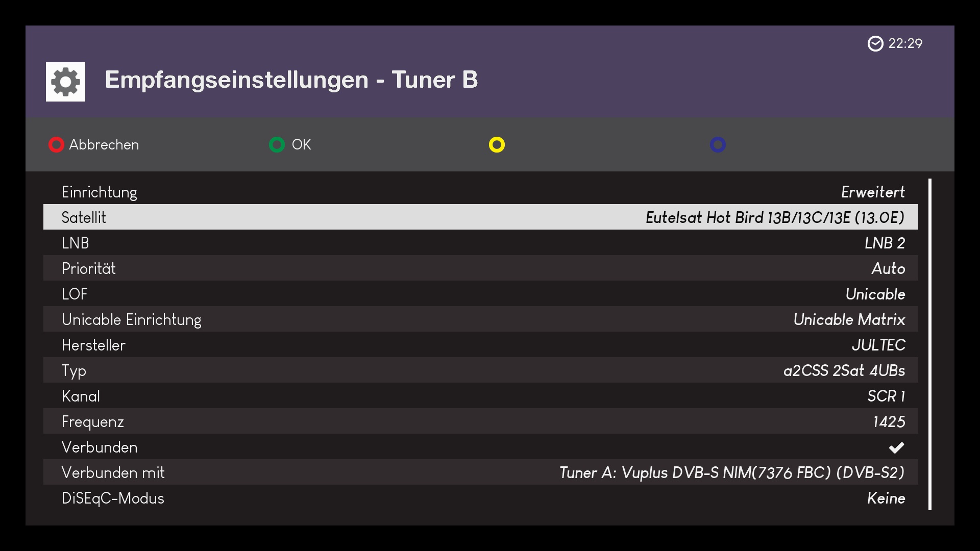The image size is (980, 551).
Task: Edit the Frequenz value 1425
Action: (889, 421)
